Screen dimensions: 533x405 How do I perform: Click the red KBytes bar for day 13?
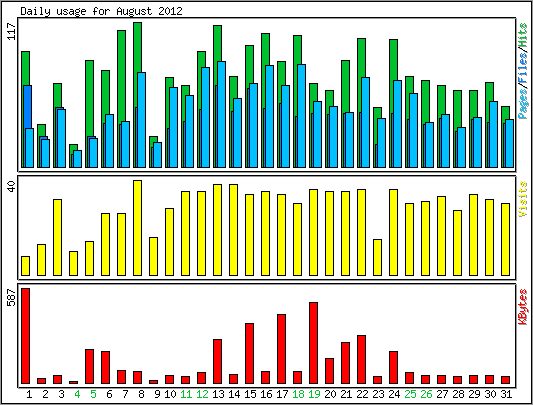tap(218, 361)
